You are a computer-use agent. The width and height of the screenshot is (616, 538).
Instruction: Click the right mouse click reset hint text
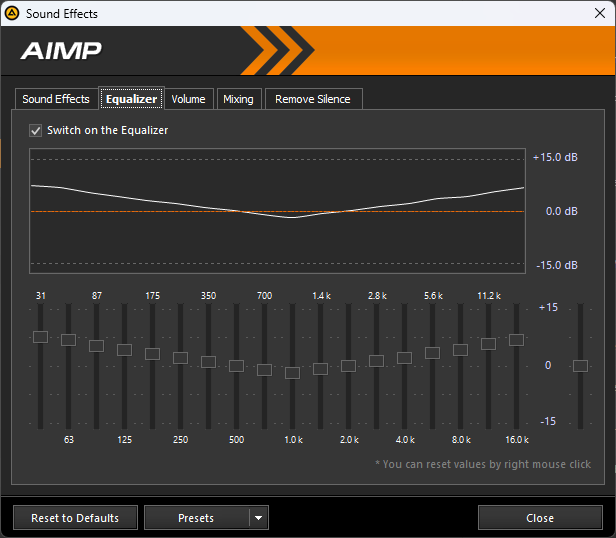coord(483,465)
